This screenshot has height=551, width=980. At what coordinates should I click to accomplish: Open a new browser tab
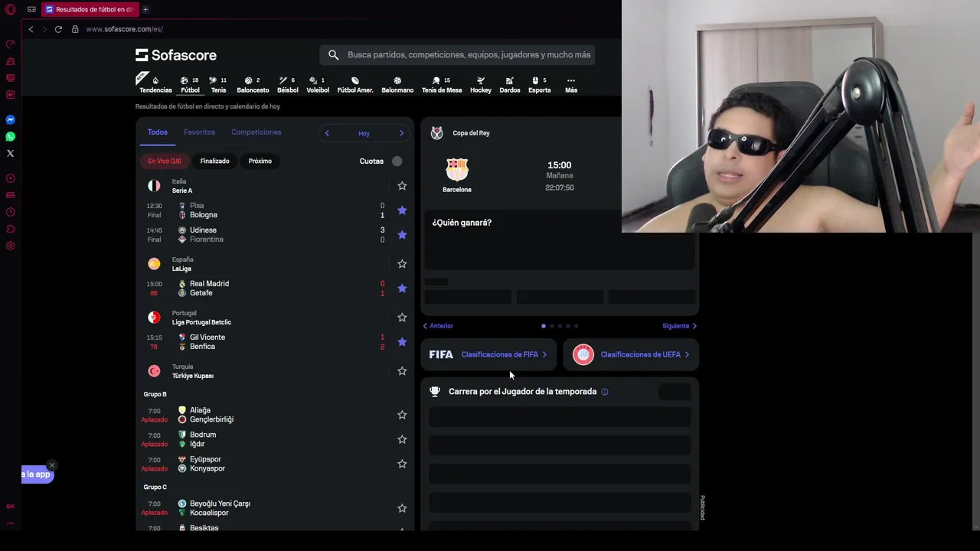coord(145,9)
